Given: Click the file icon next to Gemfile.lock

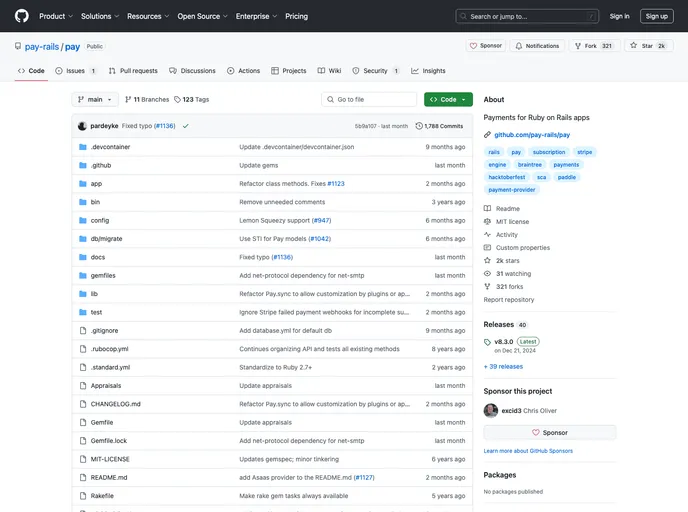Looking at the screenshot, I should click(82, 441).
